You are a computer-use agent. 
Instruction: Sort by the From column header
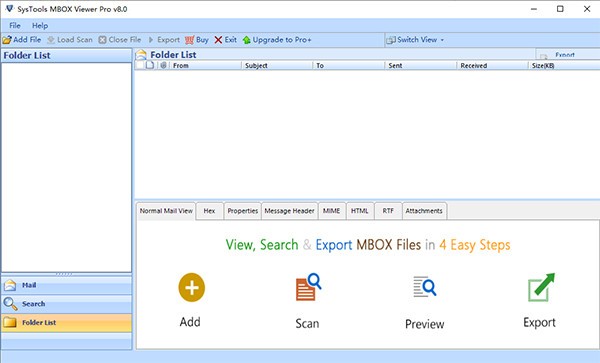point(205,66)
